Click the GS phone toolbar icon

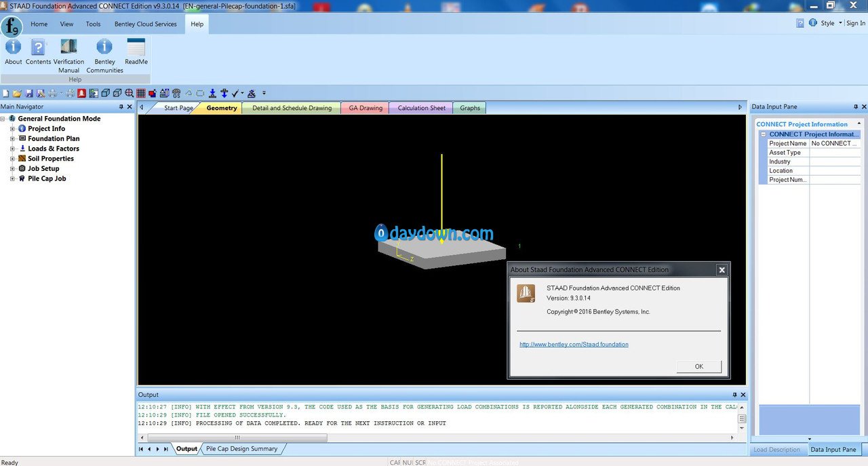pos(176,94)
